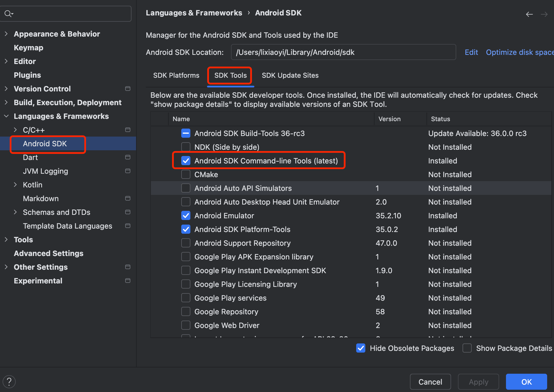Check the CMake package checkbox
The image size is (554, 392).
click(186, 174)
